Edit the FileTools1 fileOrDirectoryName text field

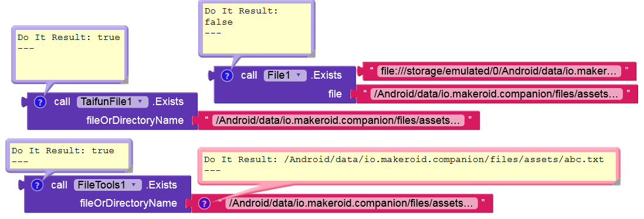[351, 203]
